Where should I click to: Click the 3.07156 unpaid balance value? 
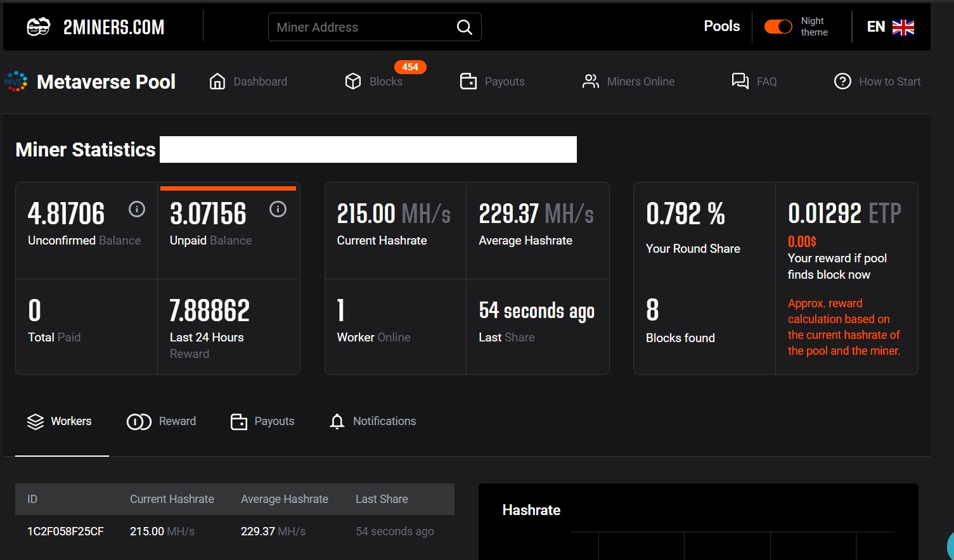click(x=208, y=214)
